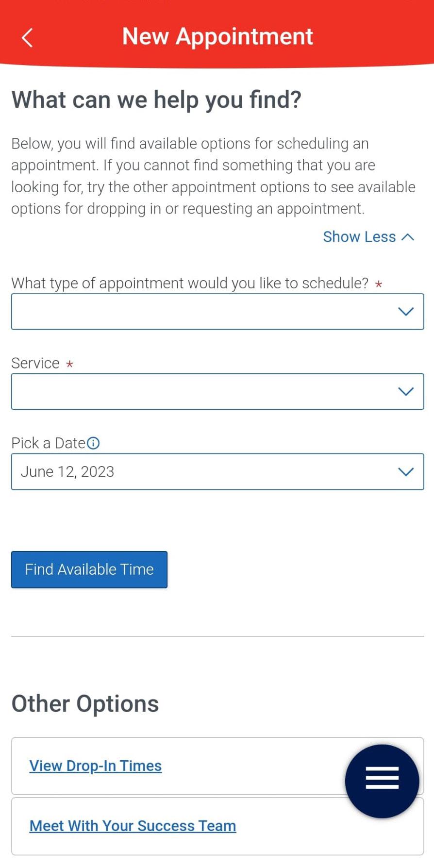Image resolution: width=434 pixels, height=868 pixels.
Task: Click the chevron-up icon next to Show Less
Action: coord(408,237)
